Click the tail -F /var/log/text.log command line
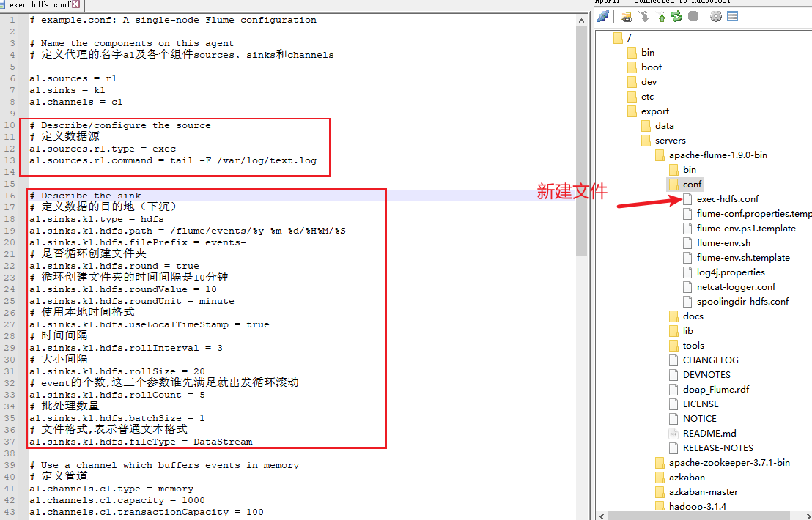Image resolution: width=812 pixels, height=520 pixels. (x=173, y=160)
